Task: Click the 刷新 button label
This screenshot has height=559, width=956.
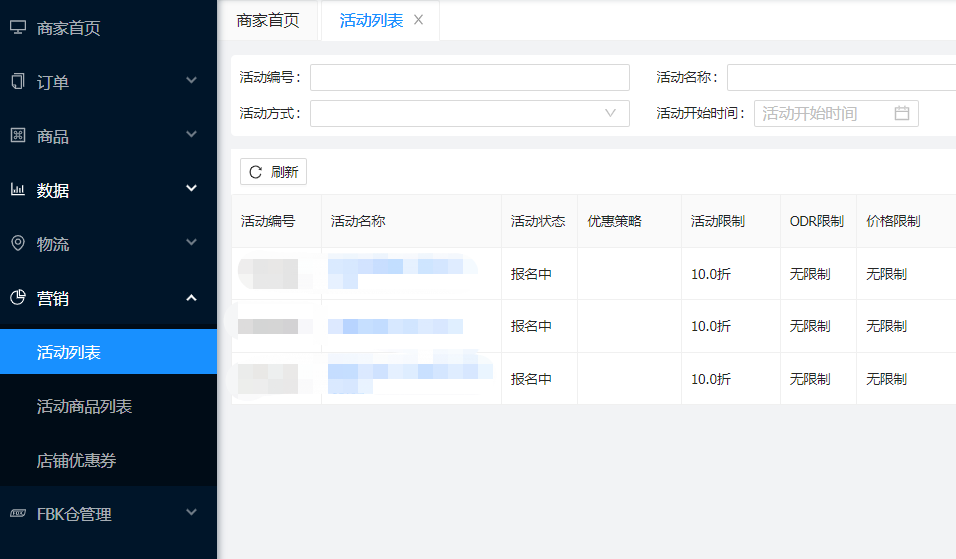Action: click(285, 172)
